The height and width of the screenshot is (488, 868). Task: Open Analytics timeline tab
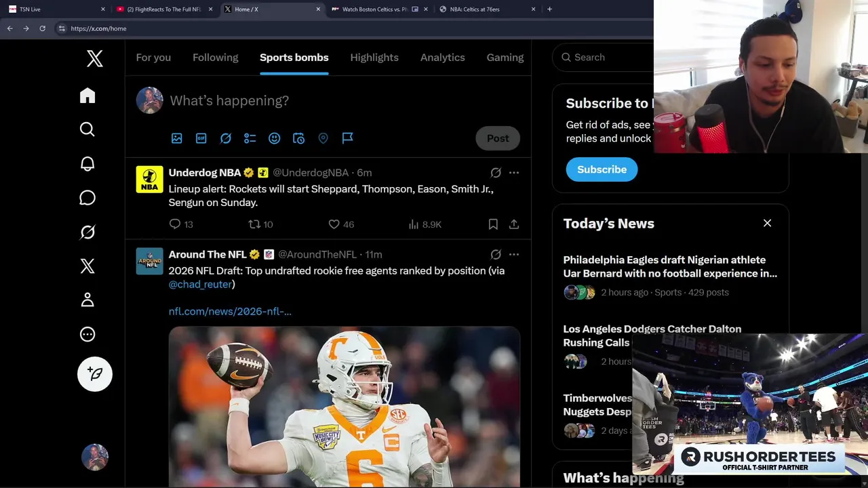pyautogui.click(x=443, y=58)
